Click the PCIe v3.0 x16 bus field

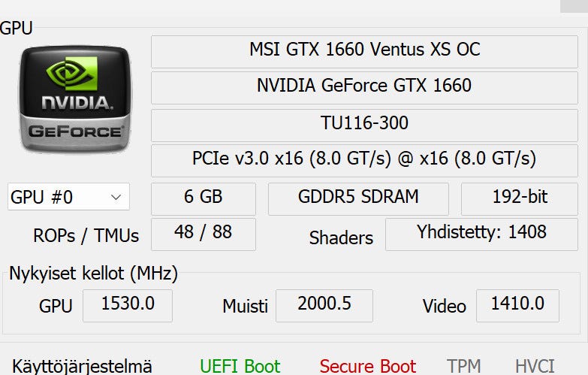(364, 159)
